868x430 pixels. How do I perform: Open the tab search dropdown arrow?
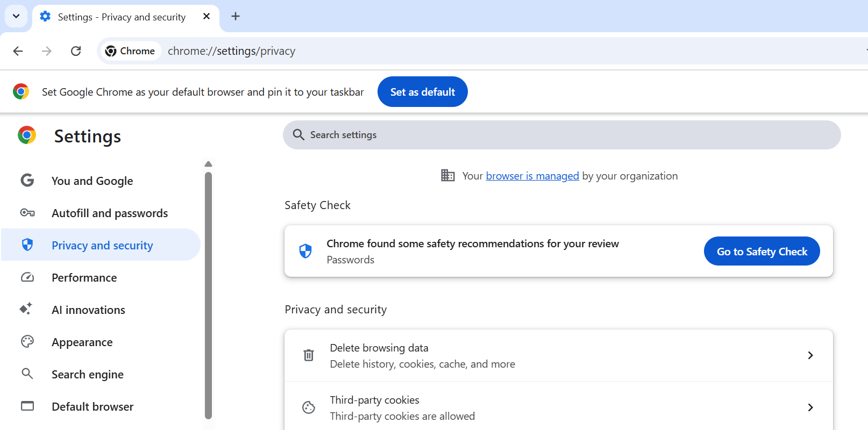pyautogui.click(x=16, y=16)
